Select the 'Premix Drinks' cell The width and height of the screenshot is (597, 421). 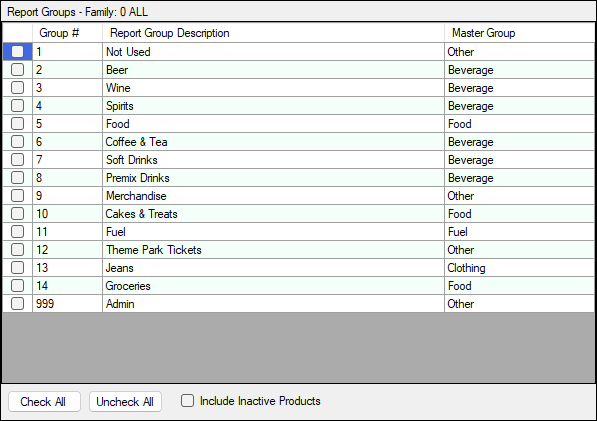tap(273, 177)
